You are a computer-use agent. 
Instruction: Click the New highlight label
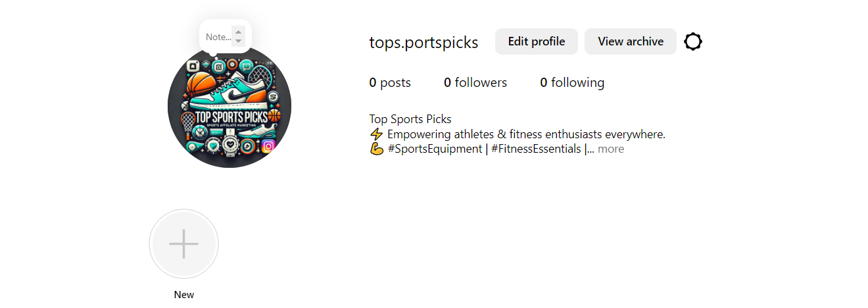point(184,295)
